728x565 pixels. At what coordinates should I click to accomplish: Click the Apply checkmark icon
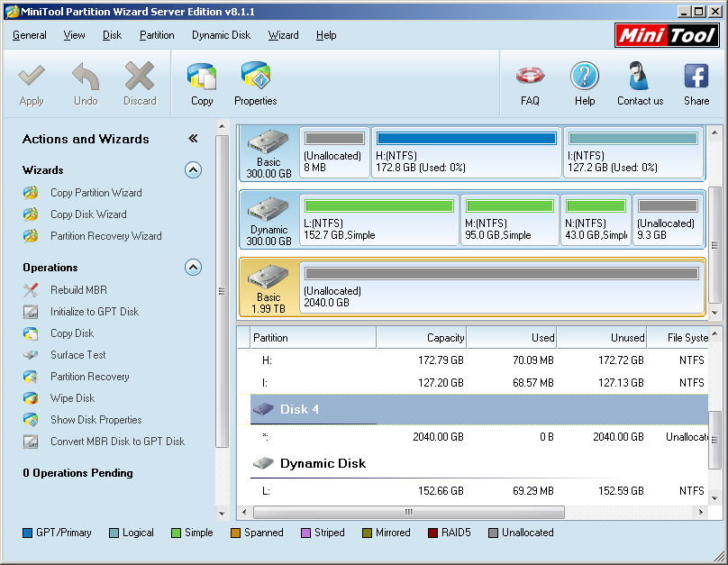tap(32, 76)
